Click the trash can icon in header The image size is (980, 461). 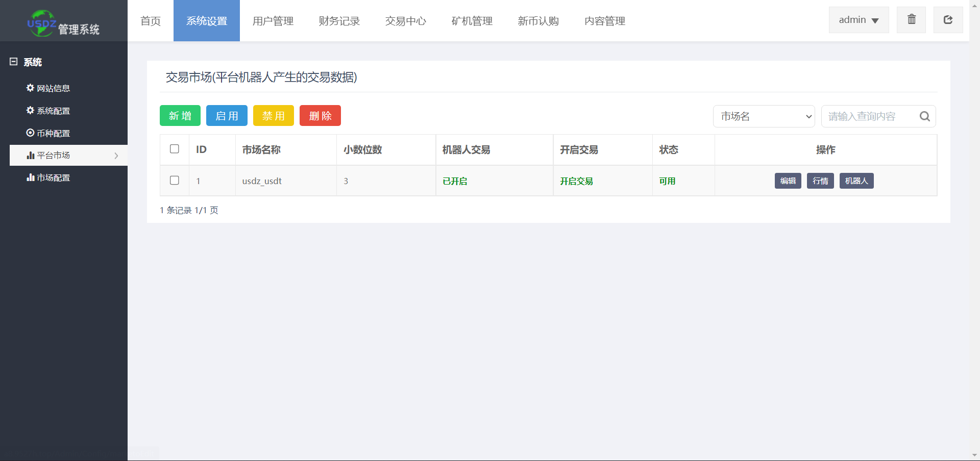click(911, 20)
